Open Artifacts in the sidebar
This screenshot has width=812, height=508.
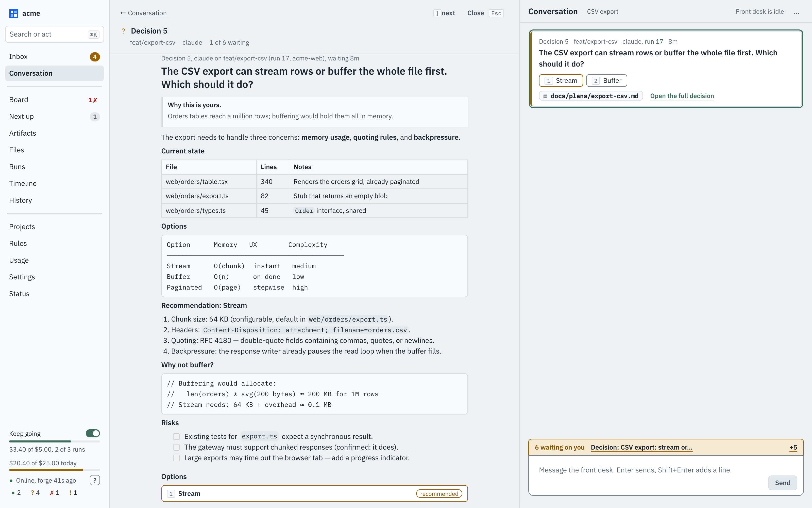(54, 133)
